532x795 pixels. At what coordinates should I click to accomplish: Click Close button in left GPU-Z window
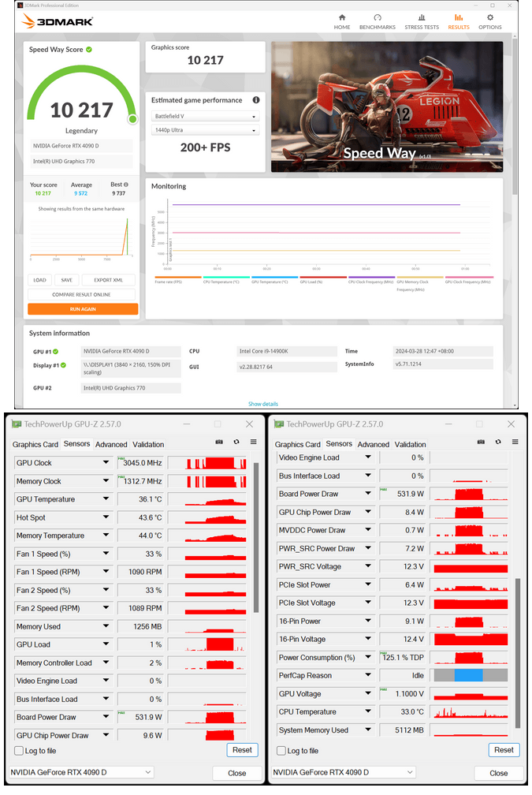[x=236, y=773]
